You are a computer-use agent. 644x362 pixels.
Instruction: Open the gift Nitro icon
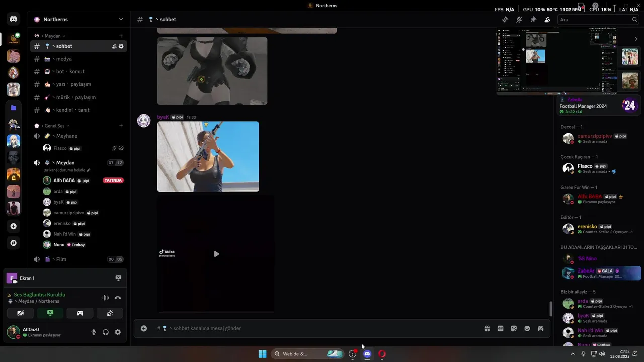tap(487, 329)
